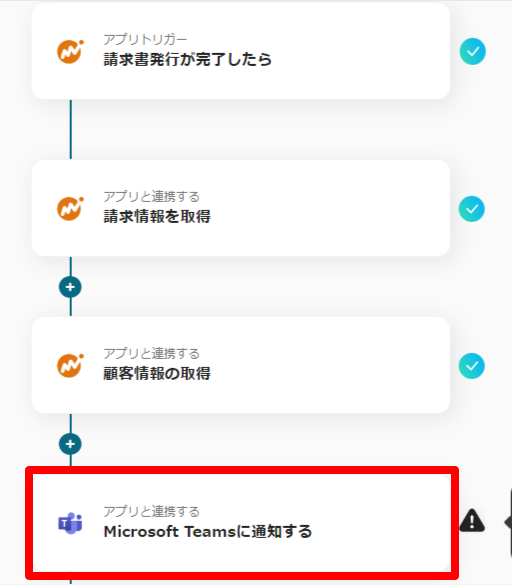Viewport: 512px width, 585px height.
Task: Click アプリと連携する label above 顧客情報の取得
Action: 152,354
